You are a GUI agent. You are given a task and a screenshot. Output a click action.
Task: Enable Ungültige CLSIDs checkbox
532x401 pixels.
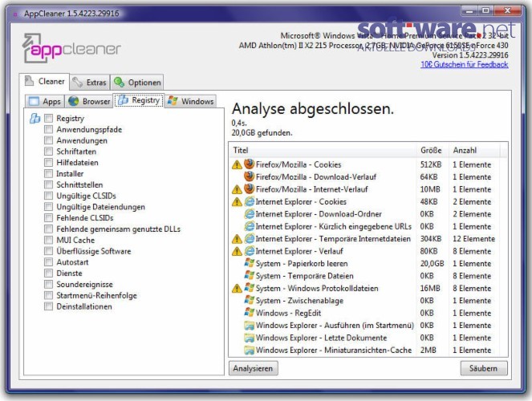tap(49, 196)
